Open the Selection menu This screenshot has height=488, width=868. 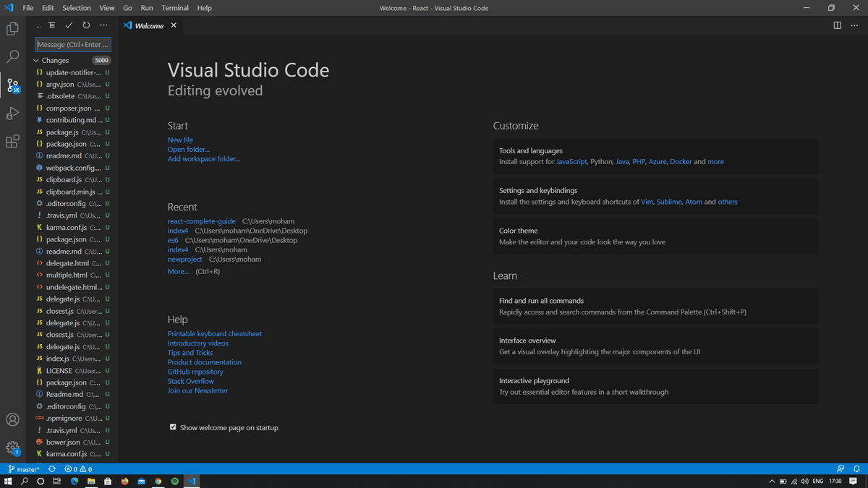[77, 8]
